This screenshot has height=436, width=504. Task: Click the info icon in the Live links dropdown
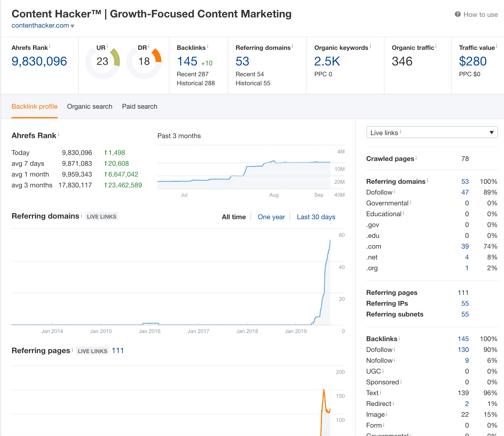click(x=400, y=132)
